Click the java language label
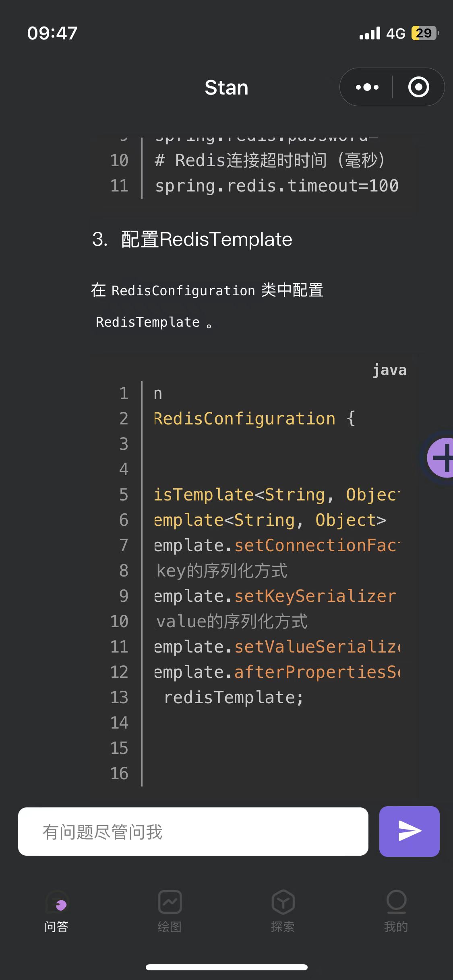This screenshot has height=980, width=453. [x=389, y=370]
